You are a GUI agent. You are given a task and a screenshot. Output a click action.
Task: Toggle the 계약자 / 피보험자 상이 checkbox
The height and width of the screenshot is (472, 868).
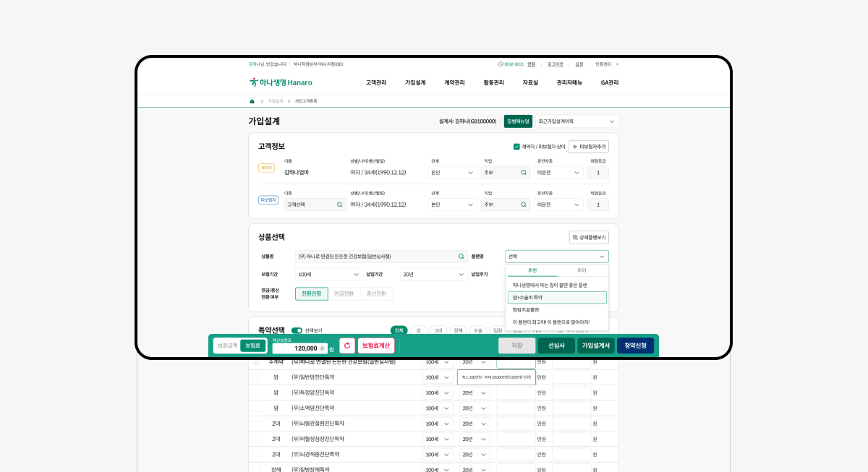[516, 147]
